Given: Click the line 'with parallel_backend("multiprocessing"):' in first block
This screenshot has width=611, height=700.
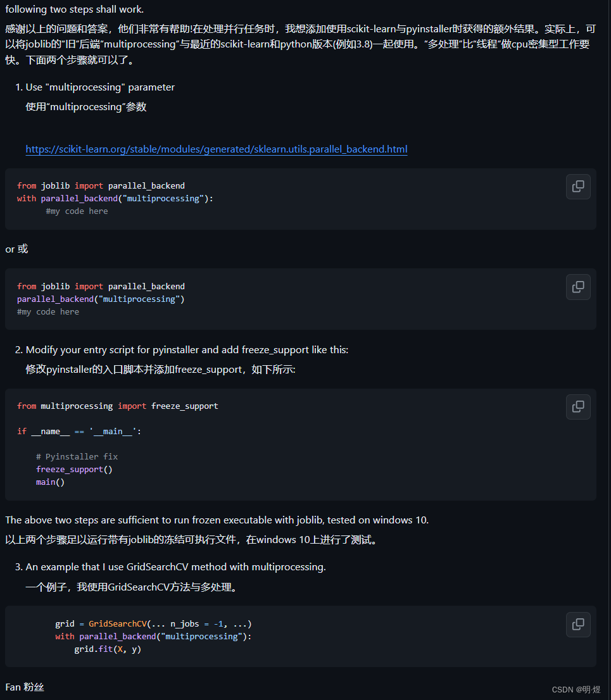Looking at the screenshot, I should pyautogui.click(x=115, y=198).
